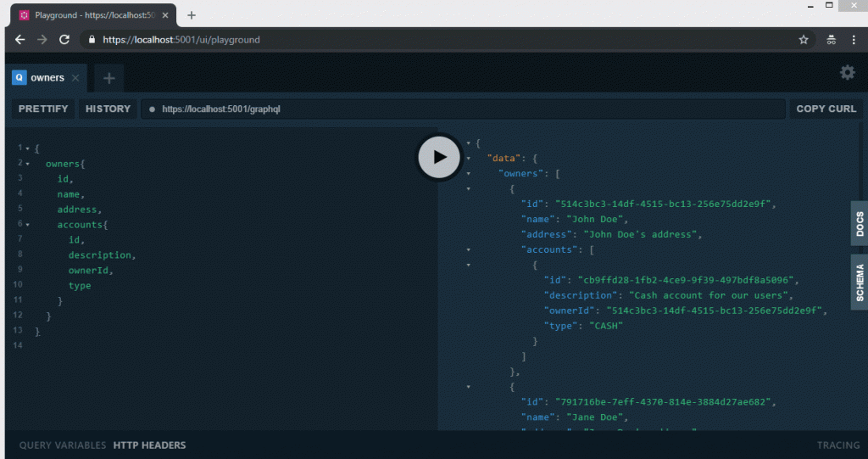Open the browser three-dot menu
This screenshot has height=459, width=868.
click(x=854, y=40)
